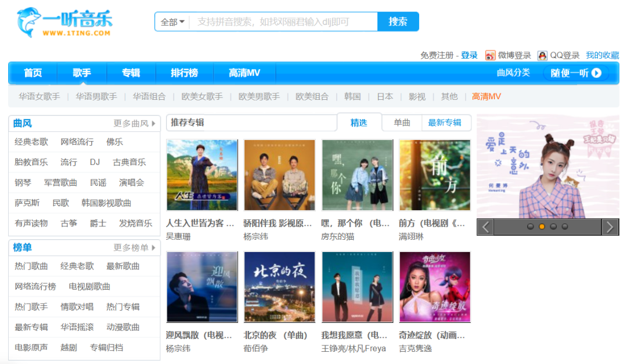Open 萨克斯 genre
This screenshot has width=627, height=364.
click(x=27, y=203)
